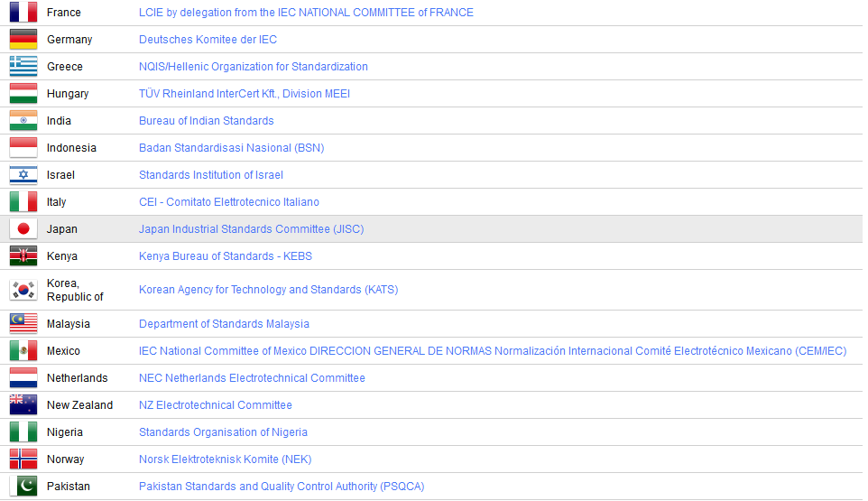Click the Israel flag icon
The image size is (868, 501).
coord(23,175)
